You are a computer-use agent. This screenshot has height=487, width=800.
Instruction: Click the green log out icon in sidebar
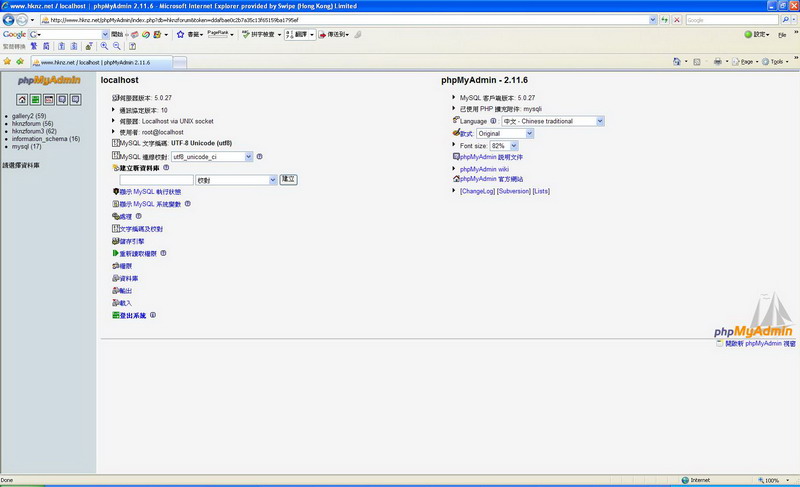point(35,99)
